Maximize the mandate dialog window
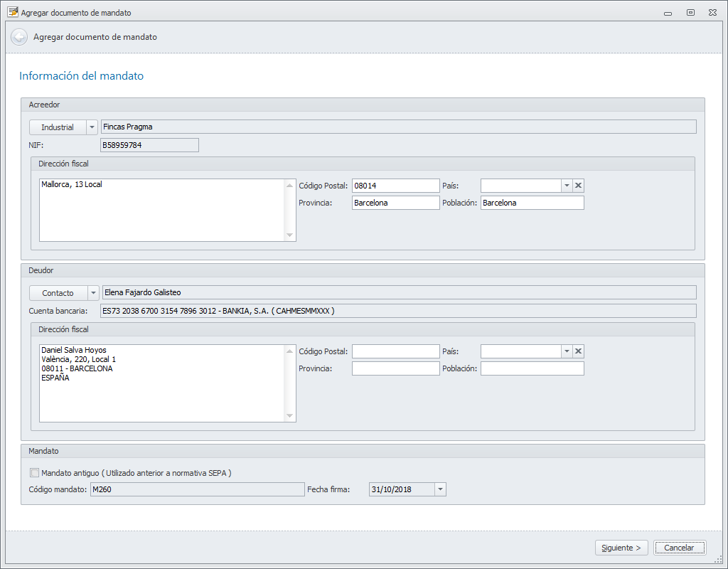 [690, 12]
